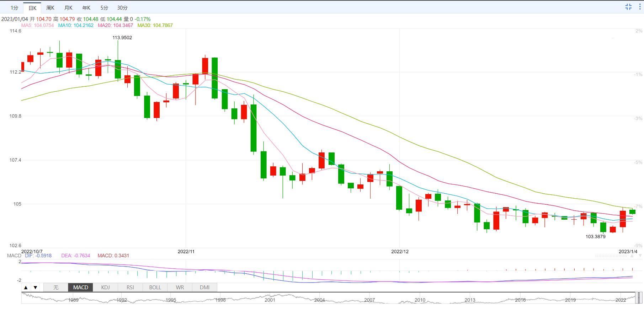Click the left handle of range selector
Viewport: 644px width, 317px height.
636,298
